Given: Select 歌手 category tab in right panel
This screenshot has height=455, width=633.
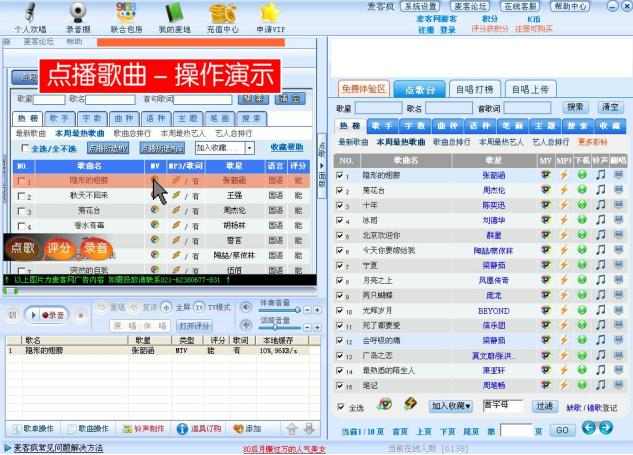Looking at the screenshot, I should 382,126.
